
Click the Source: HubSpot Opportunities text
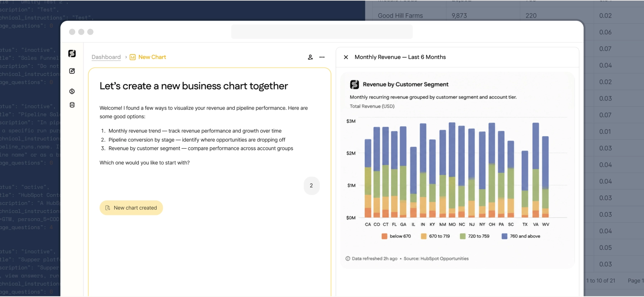pos(436,259)
